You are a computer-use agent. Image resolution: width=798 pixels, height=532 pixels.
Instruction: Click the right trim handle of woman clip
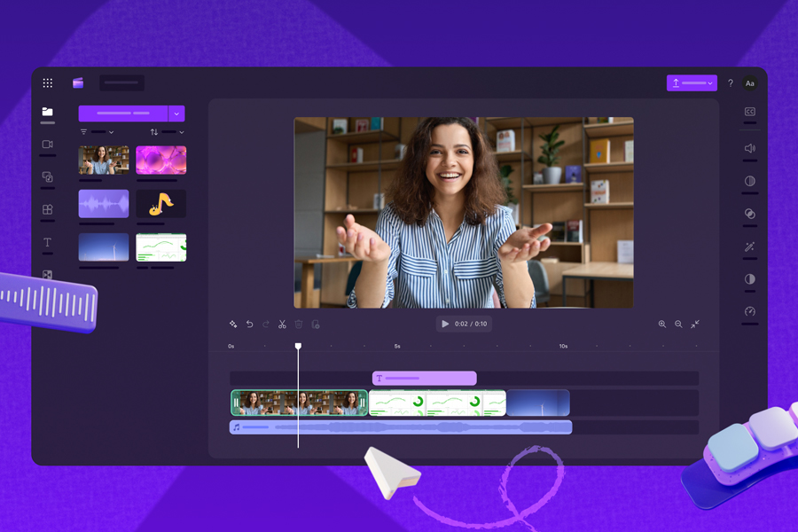click(363, 403)
